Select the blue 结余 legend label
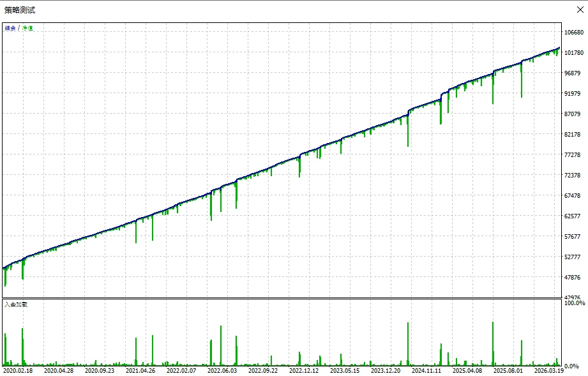588x376 pixels. click(10, 28)
